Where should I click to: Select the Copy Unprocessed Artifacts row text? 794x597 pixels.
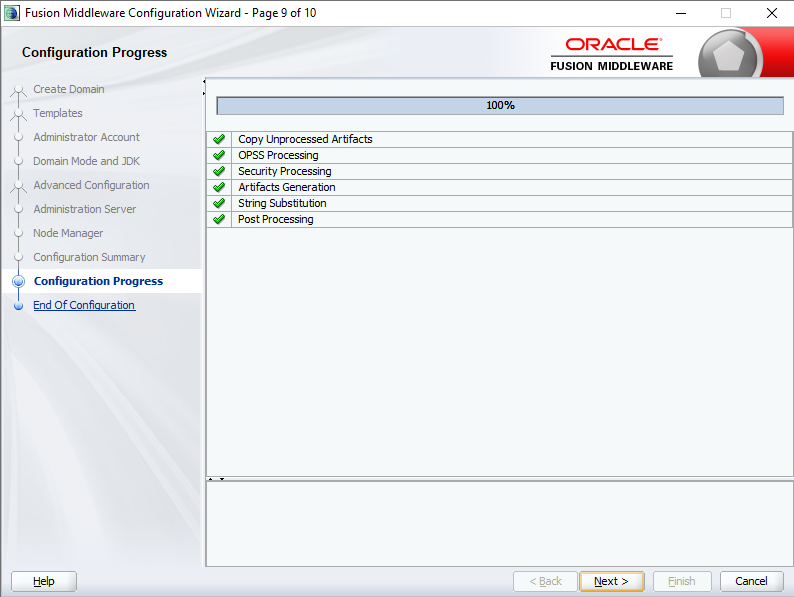pos(305,139)
